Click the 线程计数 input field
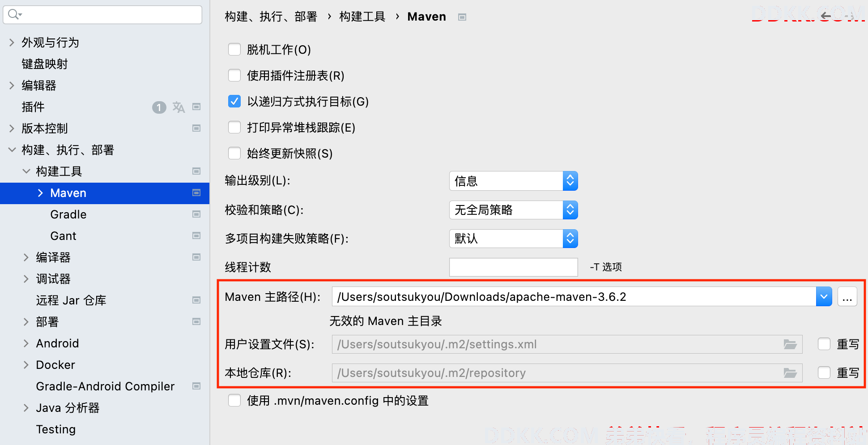This screenshot has width=868, height=445. click(513, 267)
